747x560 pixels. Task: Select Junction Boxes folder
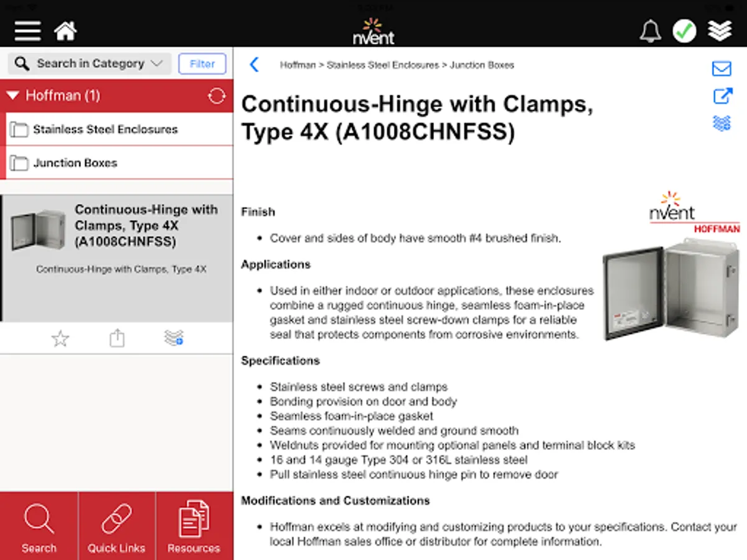119,163
